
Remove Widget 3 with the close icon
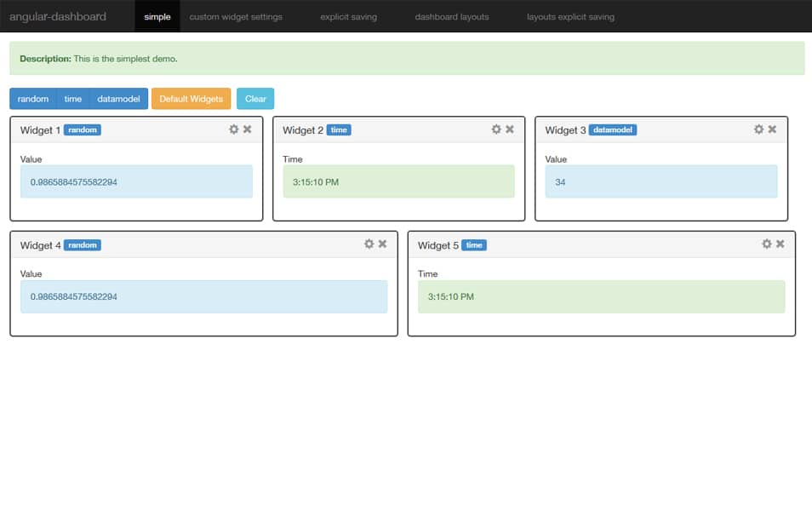(772, 129)
